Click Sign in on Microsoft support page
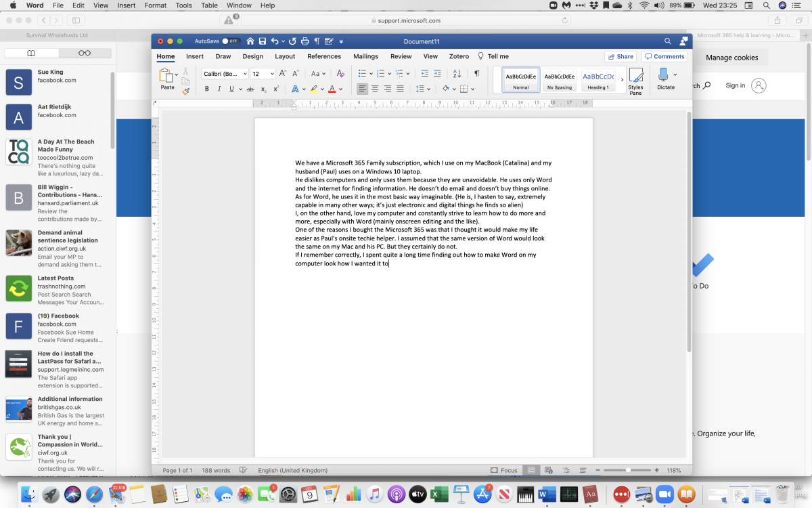 735,85
